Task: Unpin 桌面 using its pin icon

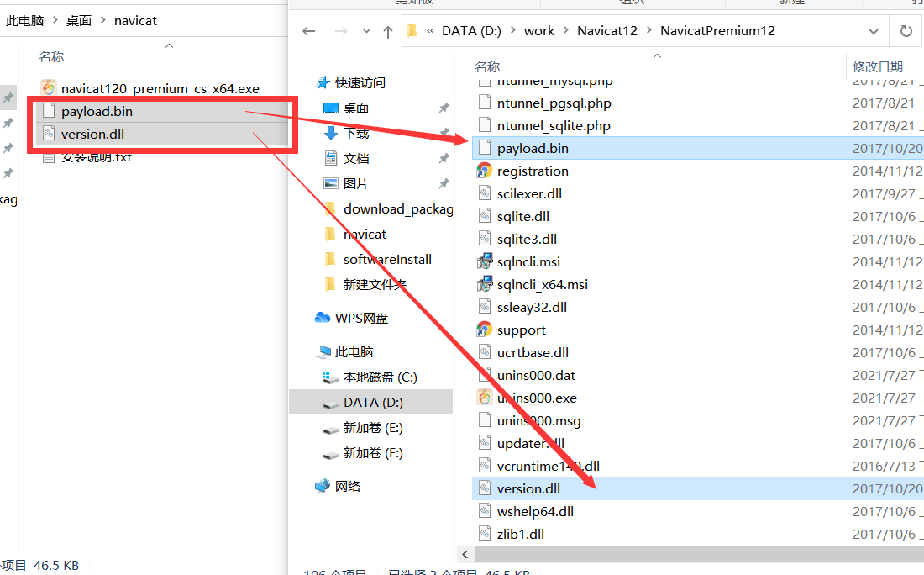Action: tap(444, 108)
